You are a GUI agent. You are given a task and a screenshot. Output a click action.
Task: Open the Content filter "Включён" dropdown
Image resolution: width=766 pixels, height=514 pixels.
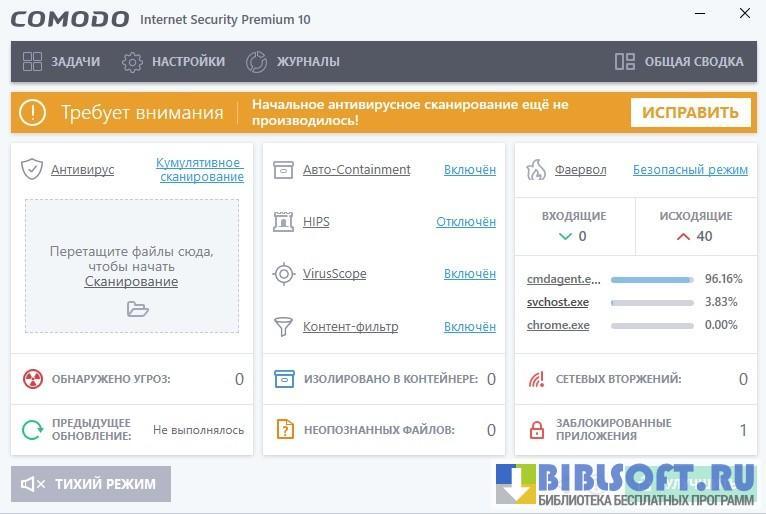click(469, 326)
